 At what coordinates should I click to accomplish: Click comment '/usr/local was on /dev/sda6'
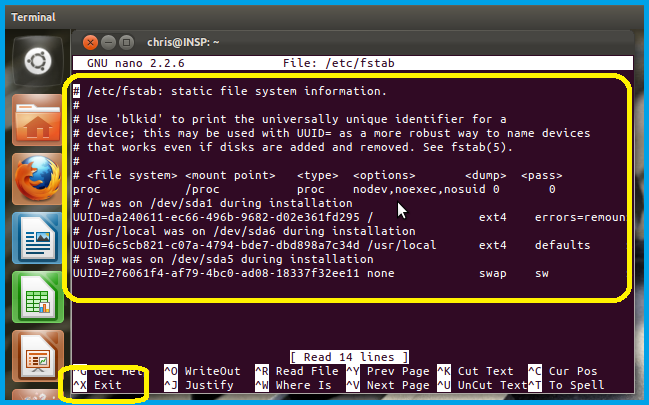click(x=244, y=231)
